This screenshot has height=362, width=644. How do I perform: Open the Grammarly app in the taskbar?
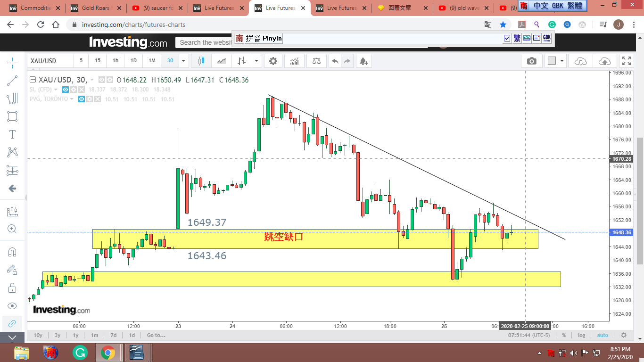click(x=80, y=353)
